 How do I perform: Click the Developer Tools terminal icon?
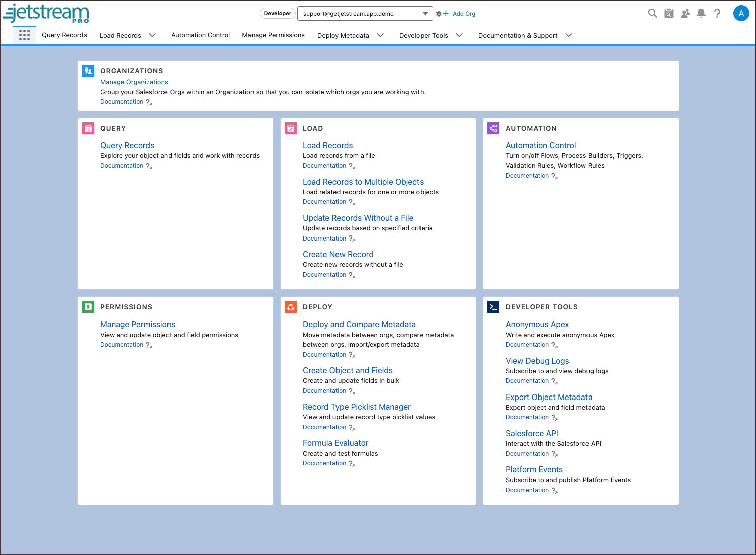(x=493, y=307)
